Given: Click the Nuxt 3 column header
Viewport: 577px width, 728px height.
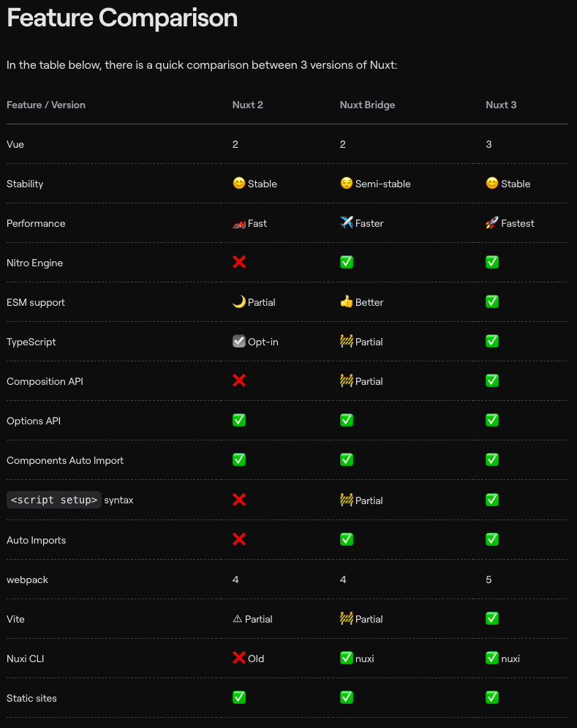Looking at the screenshot, I should pos(501,105).
